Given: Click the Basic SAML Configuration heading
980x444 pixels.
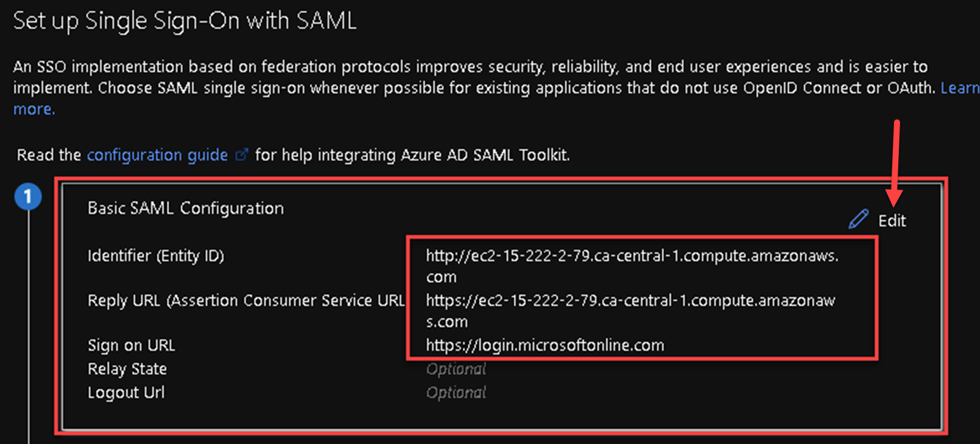Looking at the screenshot, I should tap(185, 208).
